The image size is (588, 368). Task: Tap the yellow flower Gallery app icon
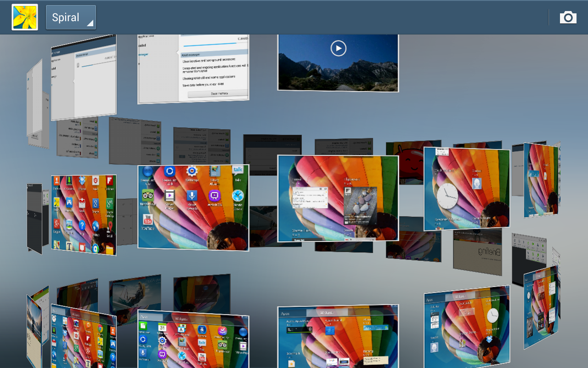click(x=25, y=17)
